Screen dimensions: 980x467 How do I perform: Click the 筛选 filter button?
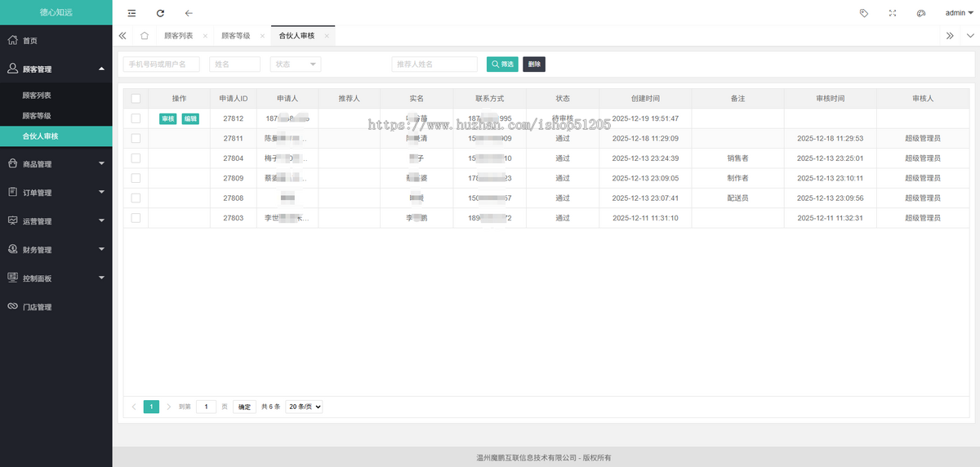point(502,64)
